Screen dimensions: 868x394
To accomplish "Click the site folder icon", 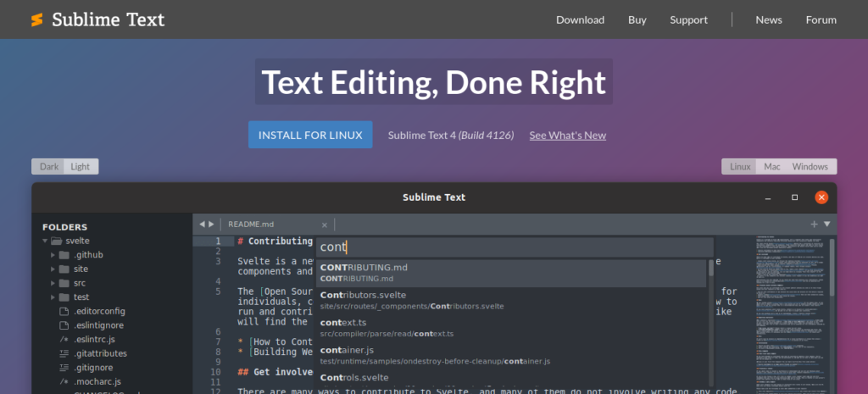I will (x=64, y=269).
